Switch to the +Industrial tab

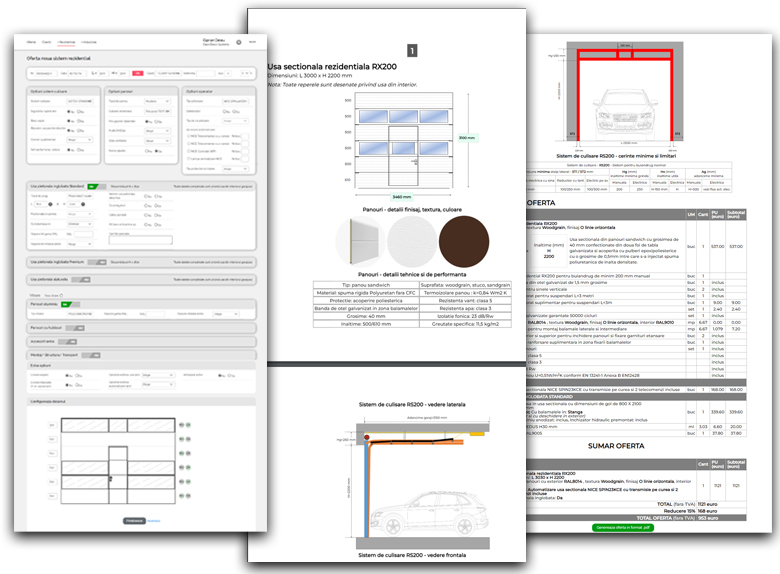(x=89, y=42)
